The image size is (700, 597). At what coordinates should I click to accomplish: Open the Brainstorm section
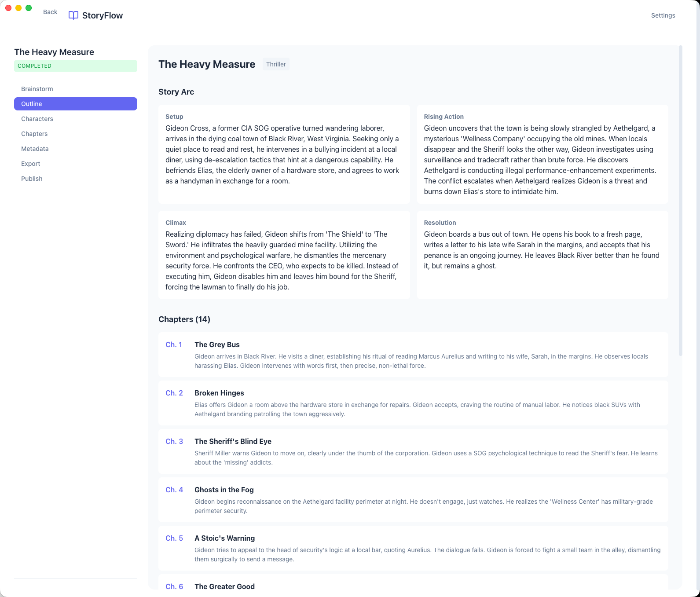pyautogui.click(x=37, y=89)
